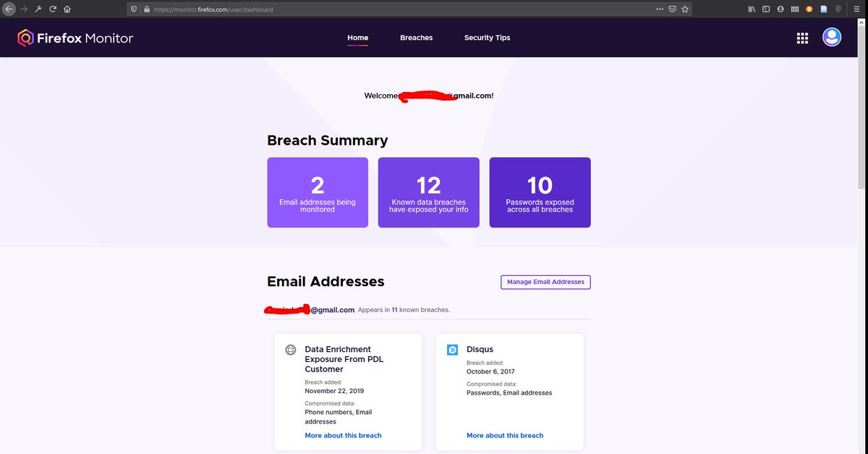Click the profile avatar icon
The image size is (868, 454).
click(831, 37)
